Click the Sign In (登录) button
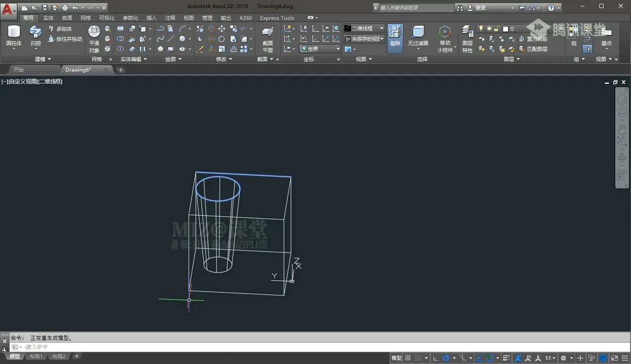Screen dimensions: 631x364 click(x=480, y=8)
